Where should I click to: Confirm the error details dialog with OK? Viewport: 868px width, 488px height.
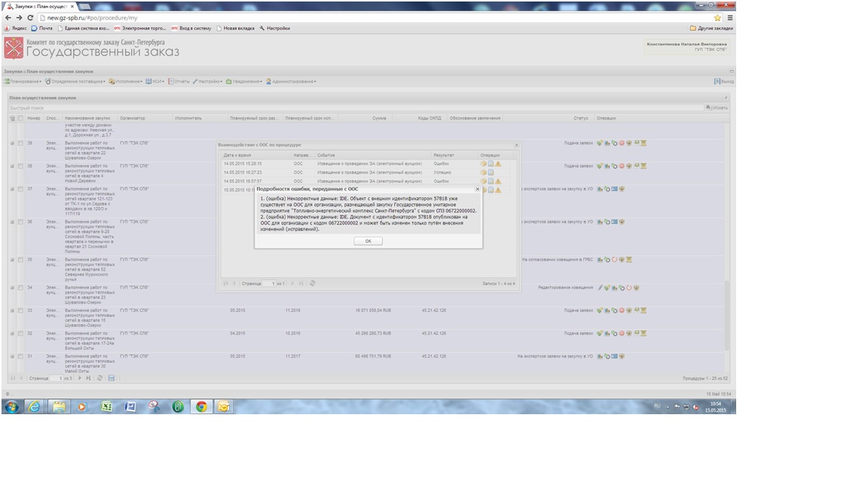tap(368, 241)
